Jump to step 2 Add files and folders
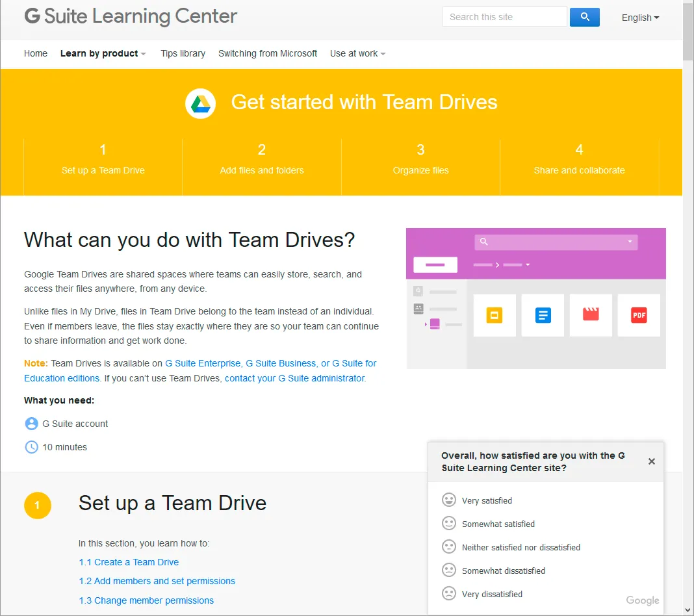Viewport: 694px width, 616px height. 262,159
